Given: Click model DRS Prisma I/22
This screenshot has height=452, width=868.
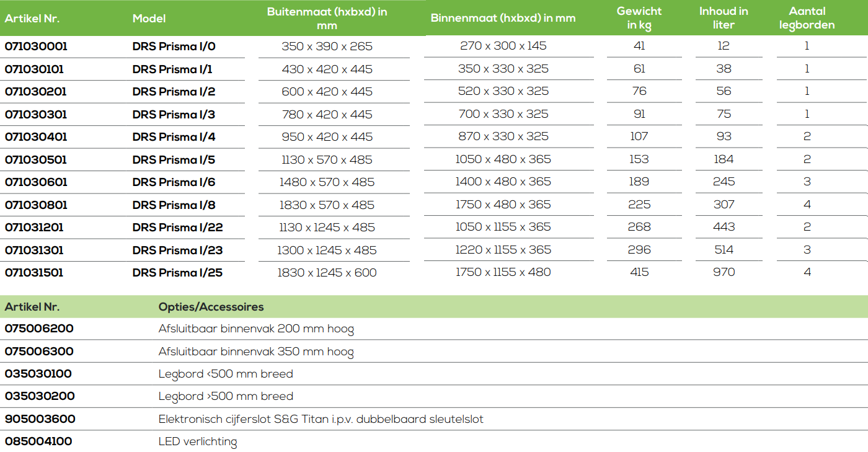Looking at the screenshot, I should 177,228.
